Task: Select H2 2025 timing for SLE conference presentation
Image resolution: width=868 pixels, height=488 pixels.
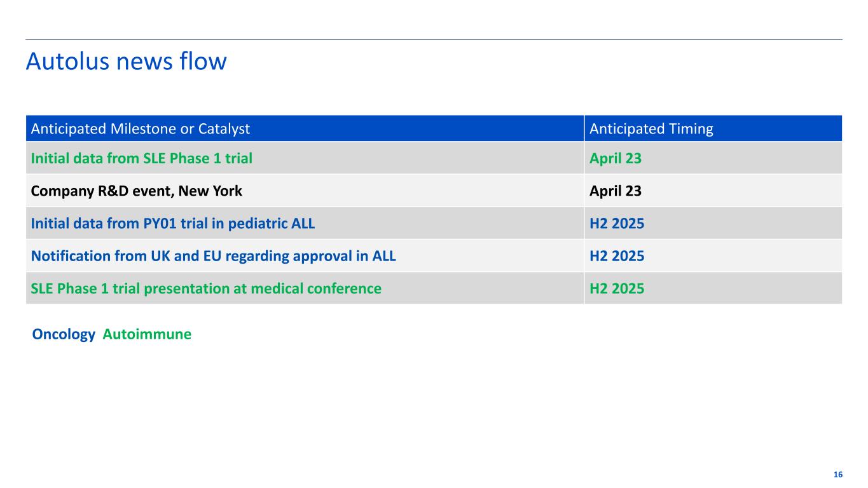Action: (617, 288)
